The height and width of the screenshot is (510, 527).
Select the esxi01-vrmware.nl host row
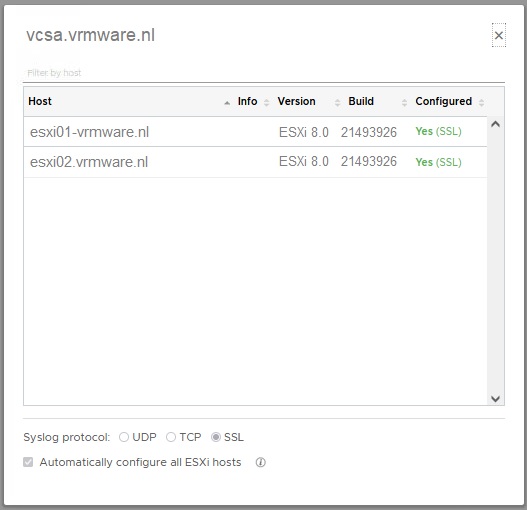tap(255, 132)
